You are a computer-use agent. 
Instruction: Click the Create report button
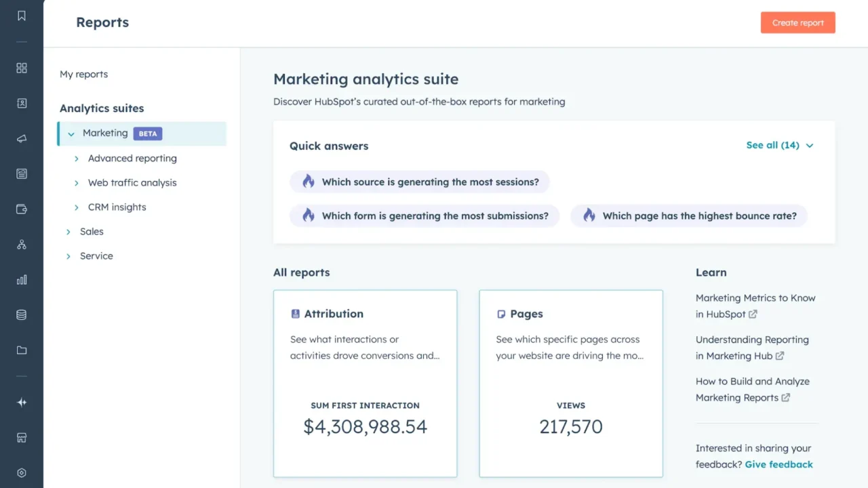point(798,22)
